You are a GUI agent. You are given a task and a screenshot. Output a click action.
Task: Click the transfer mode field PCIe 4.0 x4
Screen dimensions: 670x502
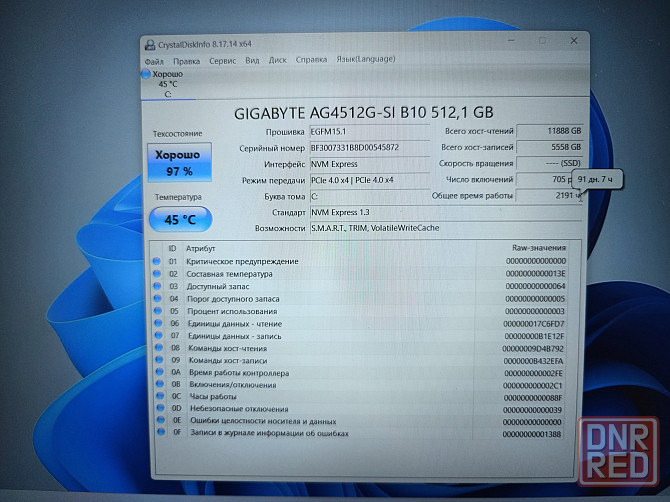pyautogui.click(x=370, y=180)
